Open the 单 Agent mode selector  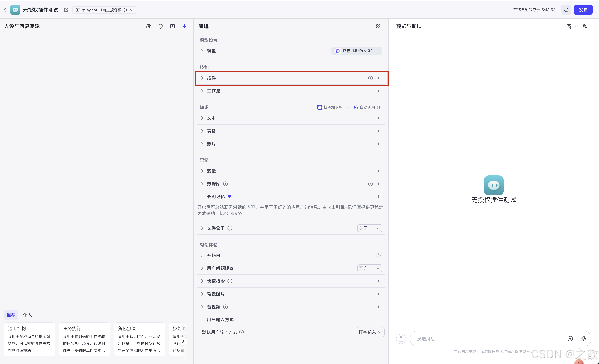tap(105, 10)
